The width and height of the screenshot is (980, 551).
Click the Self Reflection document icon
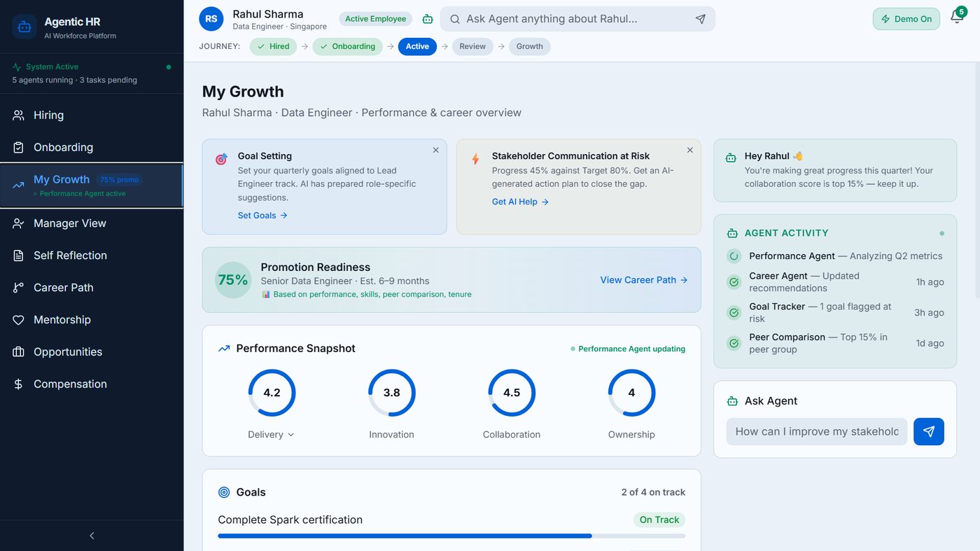coord(18,256)
